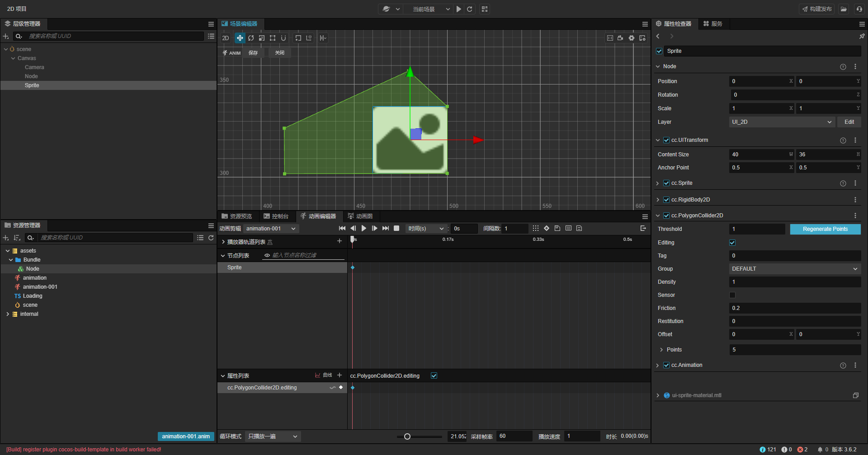Click the timeline zoom slider handle
This screenshot has height=455, width=868.
pyautogui.click(x=407, y=436)
